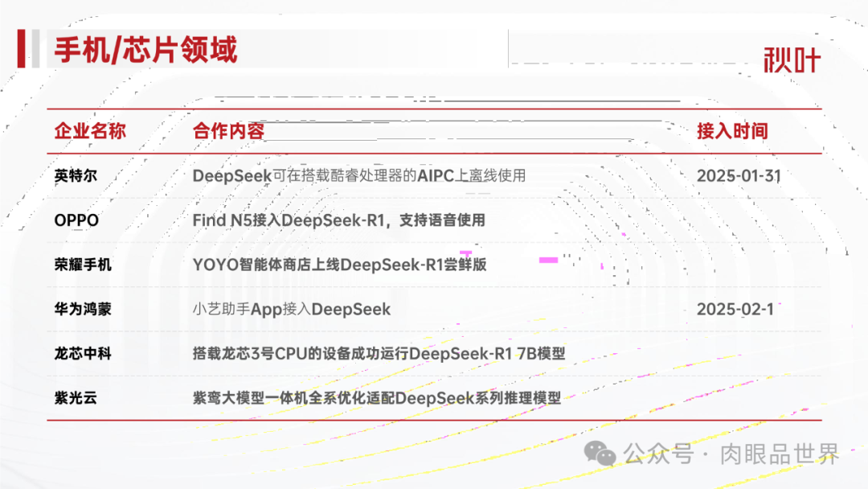868x489 pixels.
Task: Select the 企业名称 column header
Action: (x=90, y=131)
